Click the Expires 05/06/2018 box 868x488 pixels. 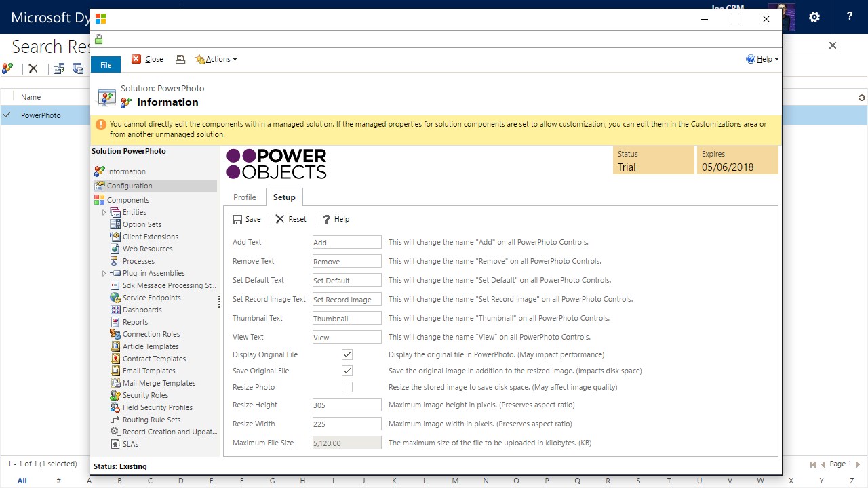click(737, 160)
